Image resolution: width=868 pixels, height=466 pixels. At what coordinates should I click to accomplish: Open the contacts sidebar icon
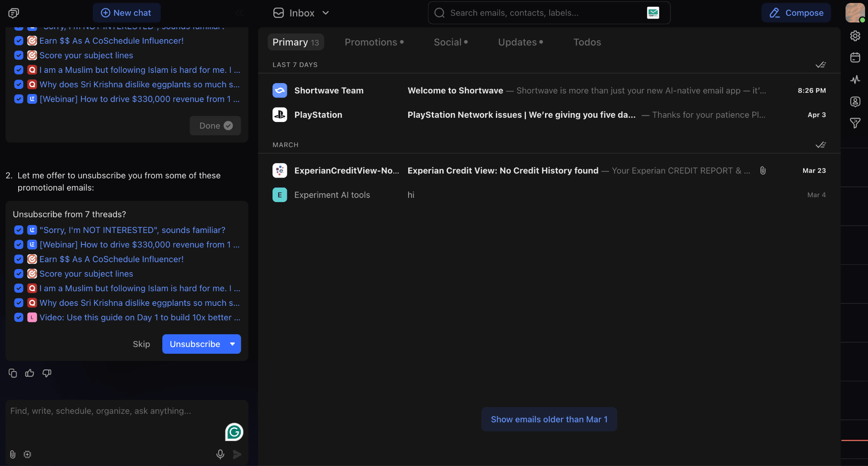(855, 102)
